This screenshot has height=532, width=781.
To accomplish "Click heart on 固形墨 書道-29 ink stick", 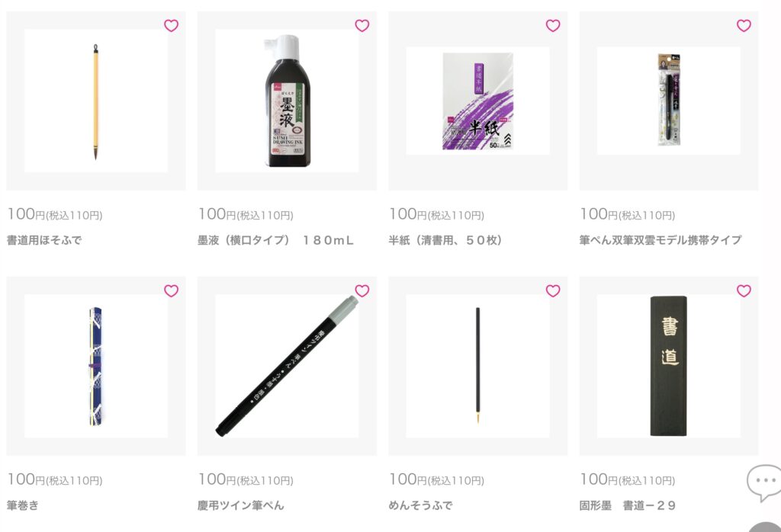I will click(744, 290).
